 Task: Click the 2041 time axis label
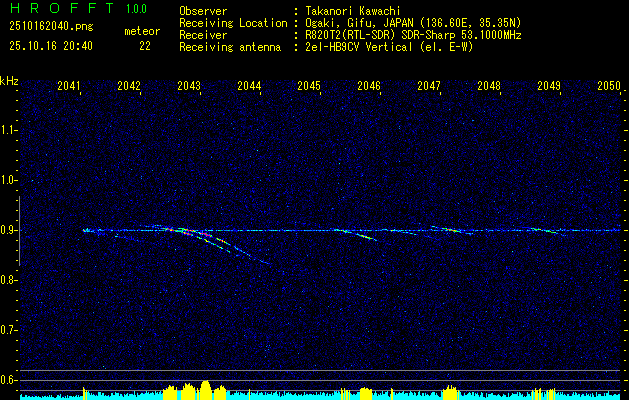(69, 86)
